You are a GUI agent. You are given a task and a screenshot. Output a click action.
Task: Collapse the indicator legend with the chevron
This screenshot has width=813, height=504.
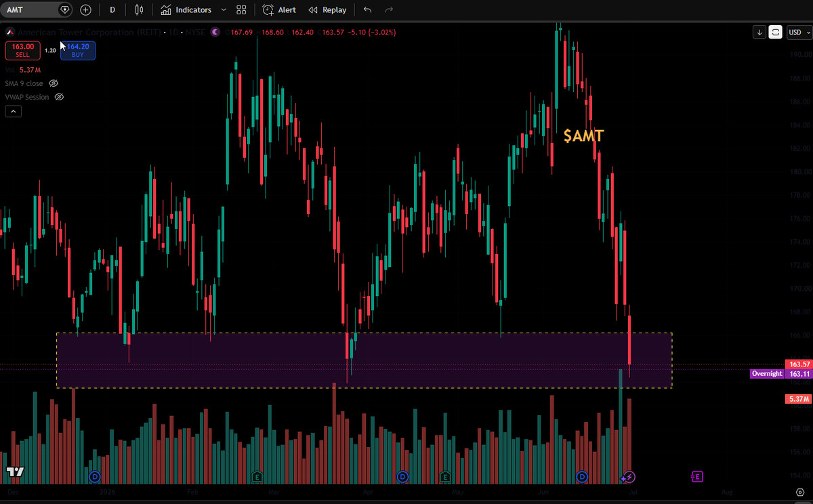(x=13, y=111)
